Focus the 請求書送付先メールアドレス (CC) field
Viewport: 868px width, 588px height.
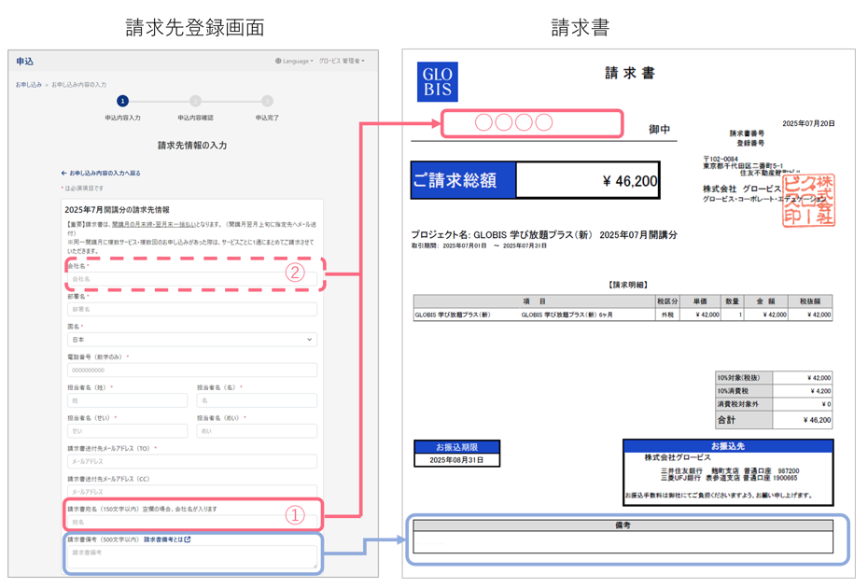[x=192, y=491]
